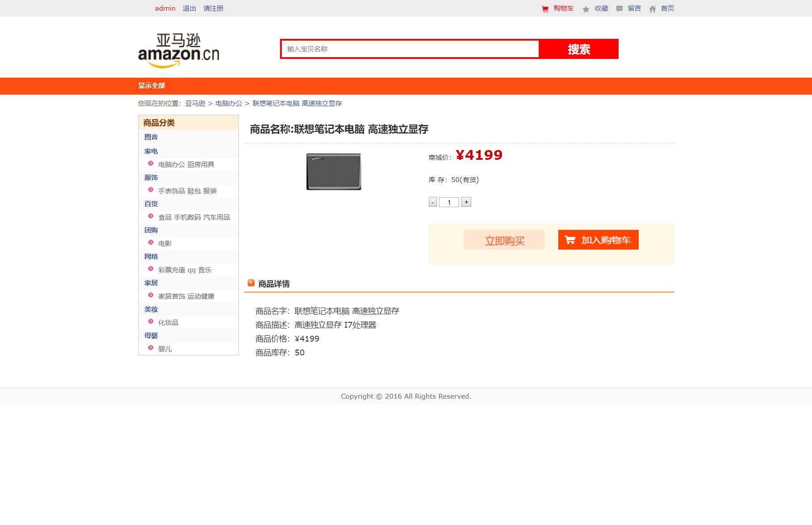The height and width of the screenshot is (525, 812).
Task: Click breadcrumb 联想笔记本电脑 高速独立显存
Action: 297,104
